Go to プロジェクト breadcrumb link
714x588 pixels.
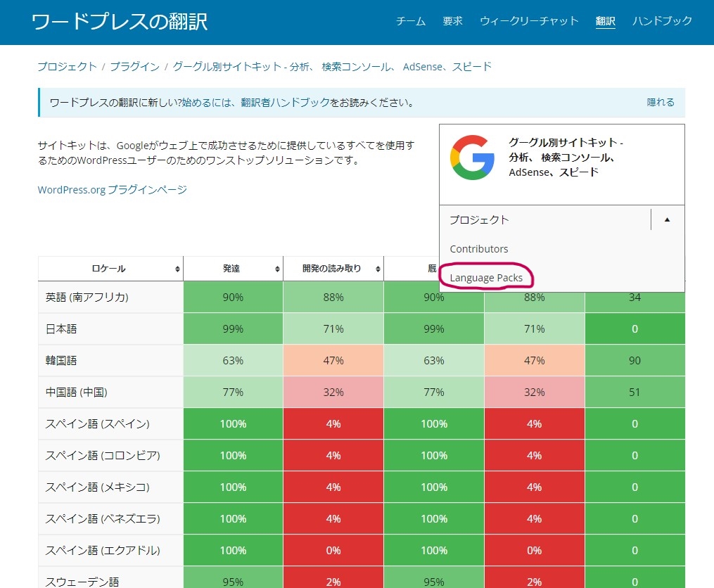[x=68, y=67]
